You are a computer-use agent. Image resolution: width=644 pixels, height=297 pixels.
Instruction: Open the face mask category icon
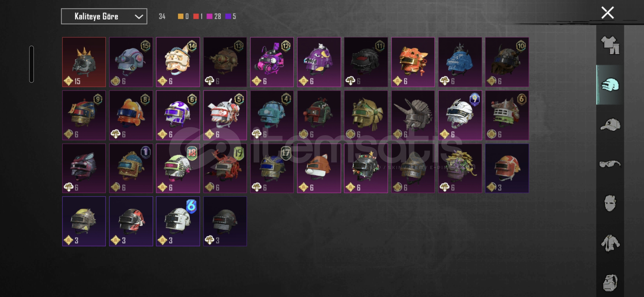coord(610,203)
